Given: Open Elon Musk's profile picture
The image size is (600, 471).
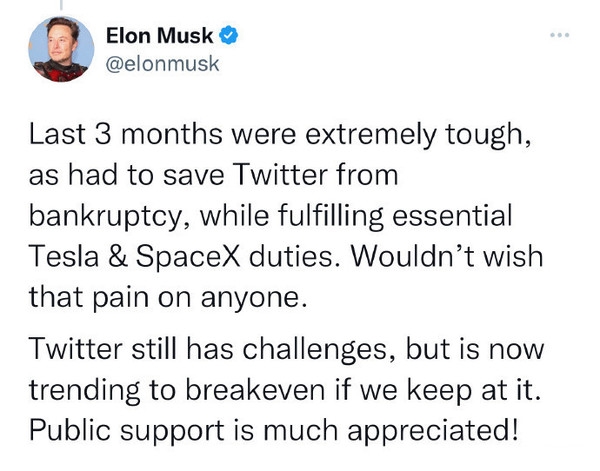Looking at the screenshot, I should point(61,49).
